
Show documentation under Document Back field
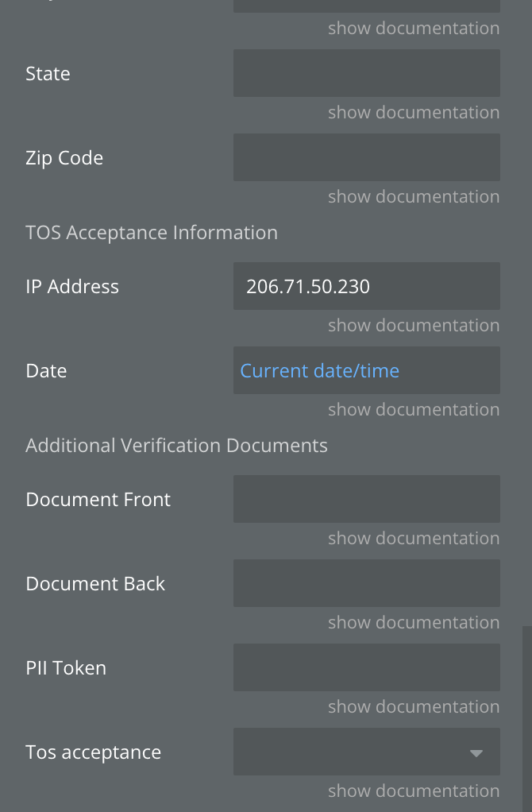click(414, 622)
